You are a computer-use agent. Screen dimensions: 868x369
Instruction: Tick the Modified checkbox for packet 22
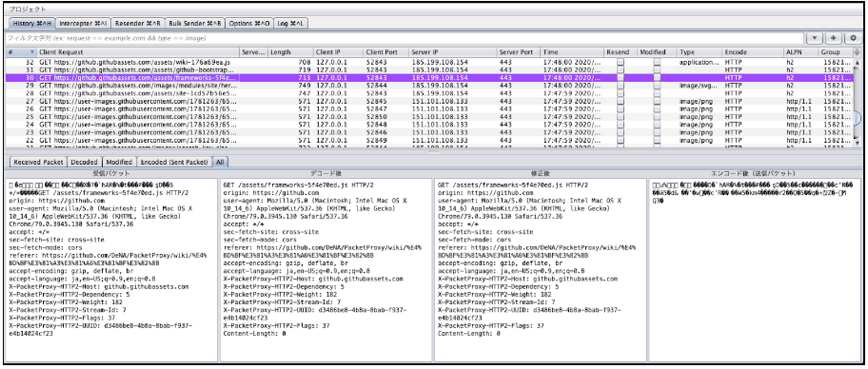point(657,141)
